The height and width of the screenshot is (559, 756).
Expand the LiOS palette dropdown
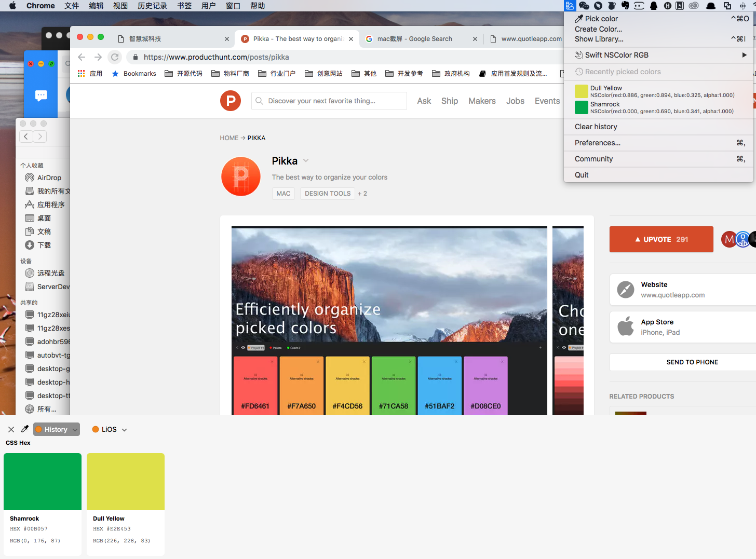point(110,429)
